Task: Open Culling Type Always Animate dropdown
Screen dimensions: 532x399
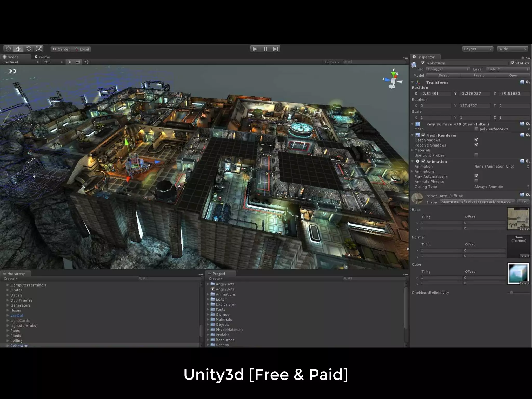Action: 501,187
